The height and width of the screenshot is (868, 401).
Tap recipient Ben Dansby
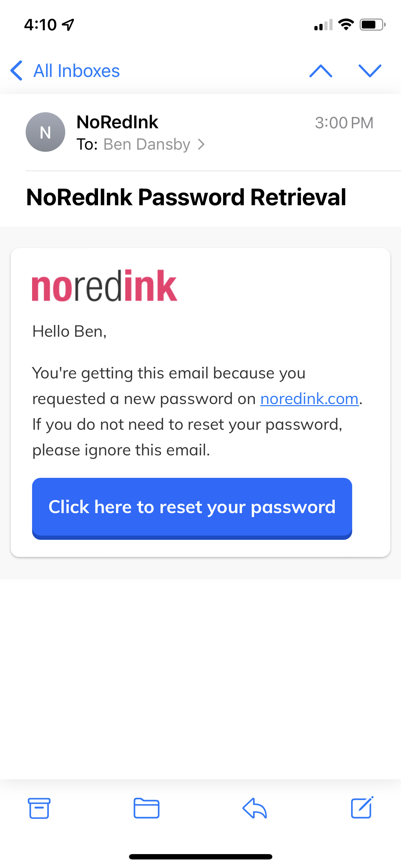click(146, 145)
